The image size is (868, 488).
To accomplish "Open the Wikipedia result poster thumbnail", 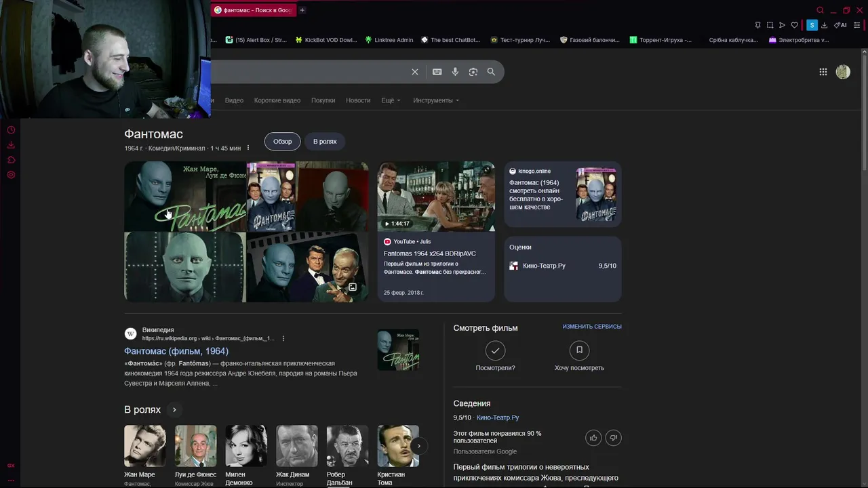I will [398, 350].
